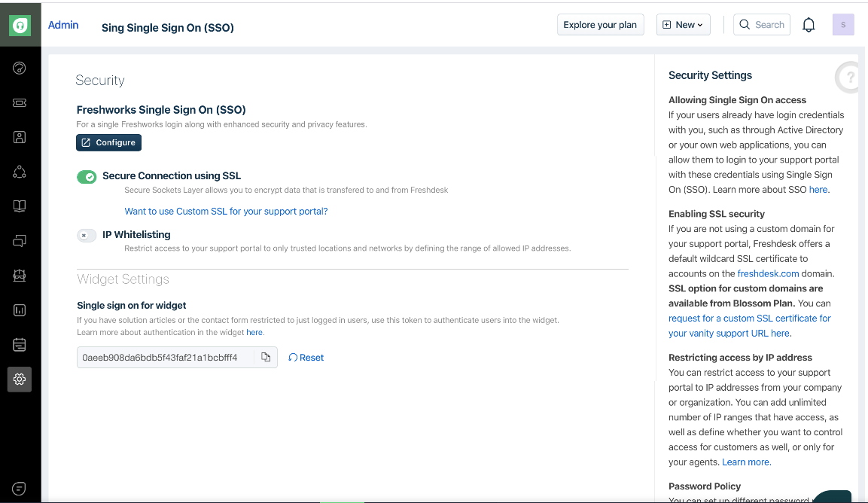
Task: Click Explore your plan button
Action: 600,25
